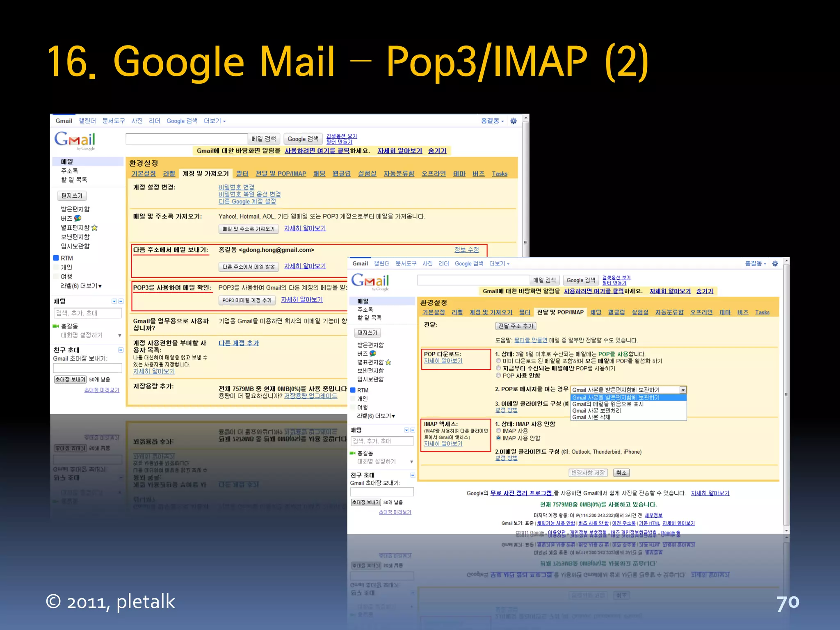The height and width of the screenshot is (630, 840).
Task: Click 문서도구 in the front window top navigation
Action: (x=406, y=263)
